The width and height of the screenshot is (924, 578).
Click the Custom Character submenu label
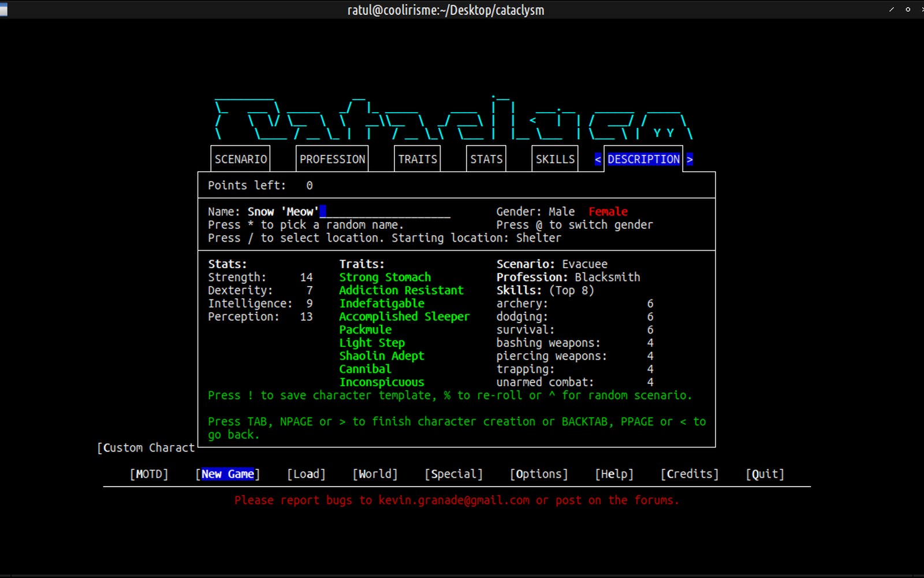click(146, 448)
